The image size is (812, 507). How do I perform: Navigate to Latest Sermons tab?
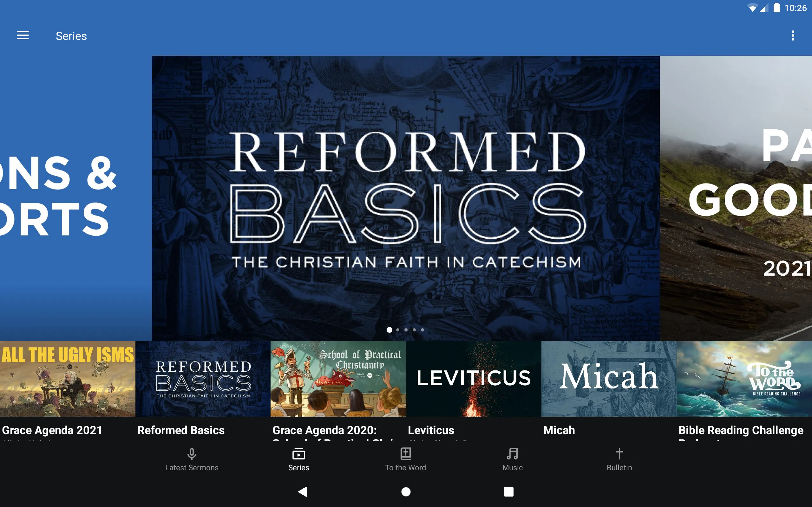(x=192, y=459)
